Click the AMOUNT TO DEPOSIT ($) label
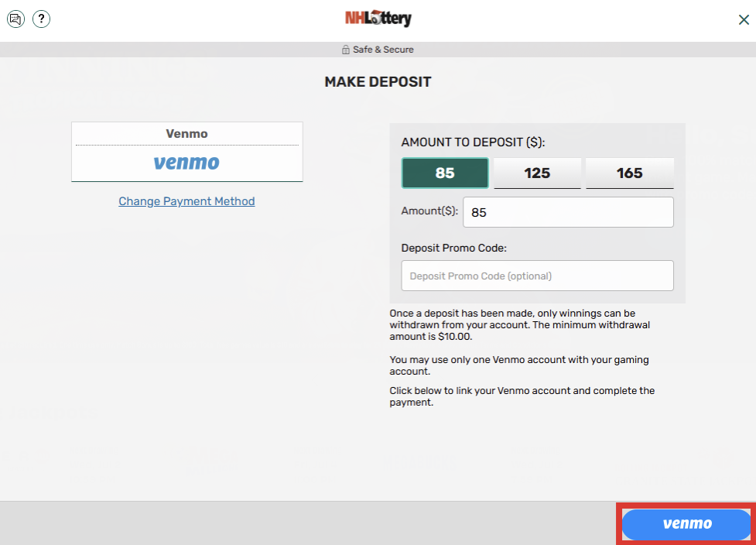756x545 pixels. pyautogui.click(x=473, y=142)
